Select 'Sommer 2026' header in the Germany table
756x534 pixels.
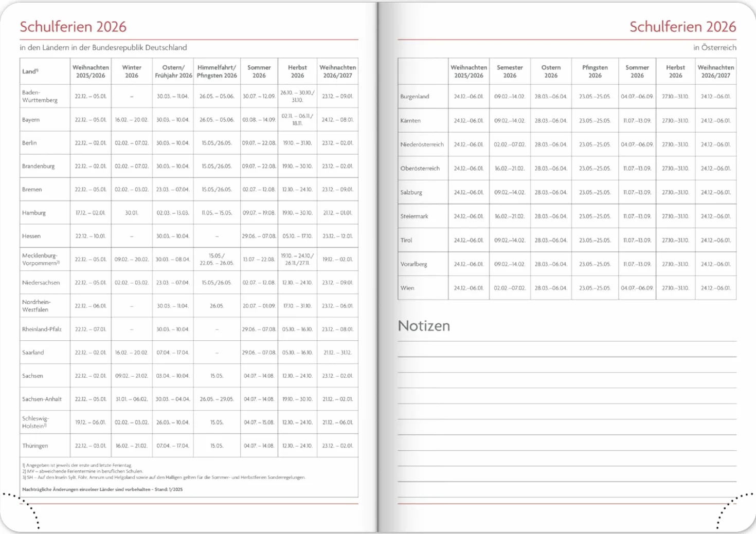click(x=259, y=71)
